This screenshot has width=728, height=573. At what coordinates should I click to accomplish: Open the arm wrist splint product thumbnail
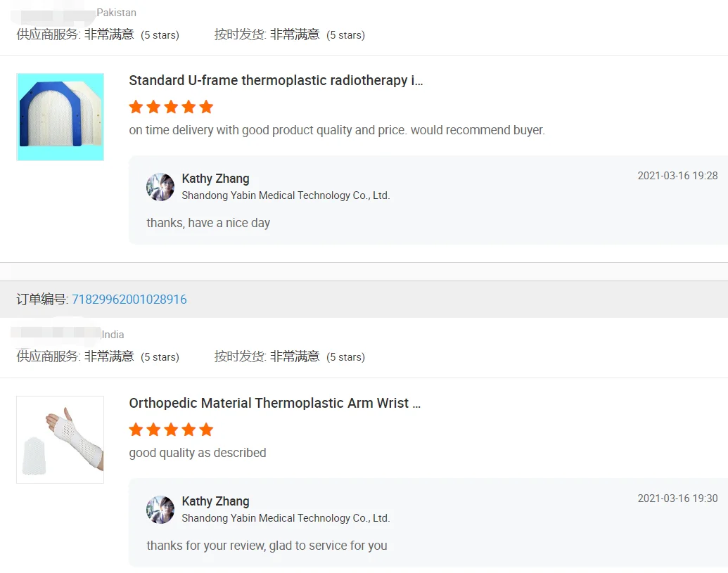point(60,440)
